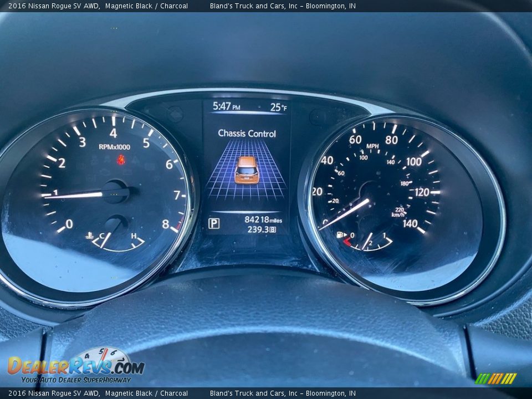Image resolution: width=532 pixels, height=399 pixels.
Task: Click the orange car graphic on grid
Action: click(x=246, y=170)
